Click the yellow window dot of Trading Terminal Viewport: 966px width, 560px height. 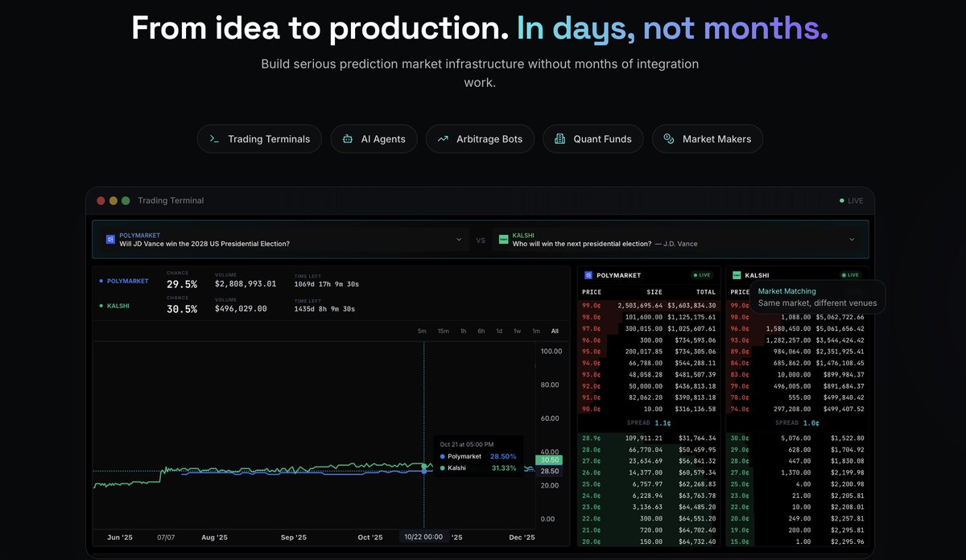[x=114, y=200]
